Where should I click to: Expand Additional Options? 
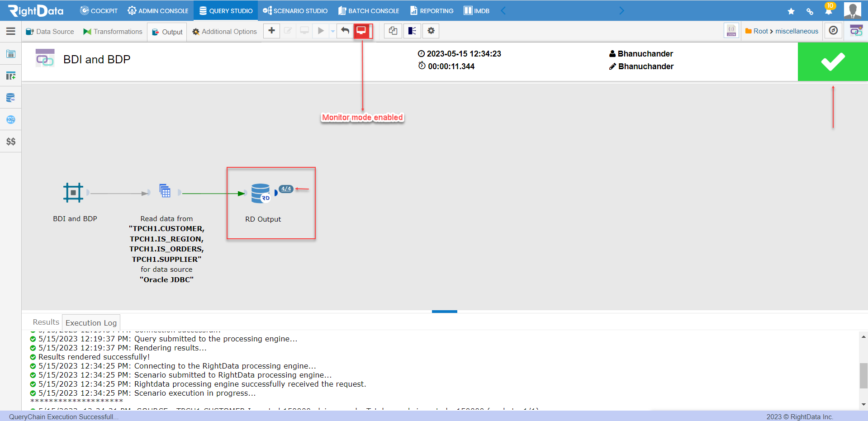point(224,31)
